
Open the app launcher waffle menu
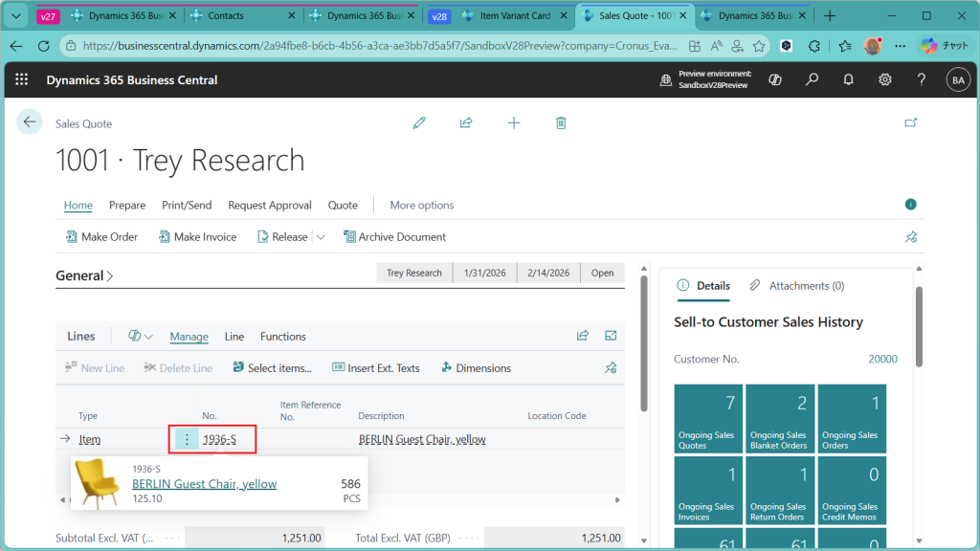[22, 80]
